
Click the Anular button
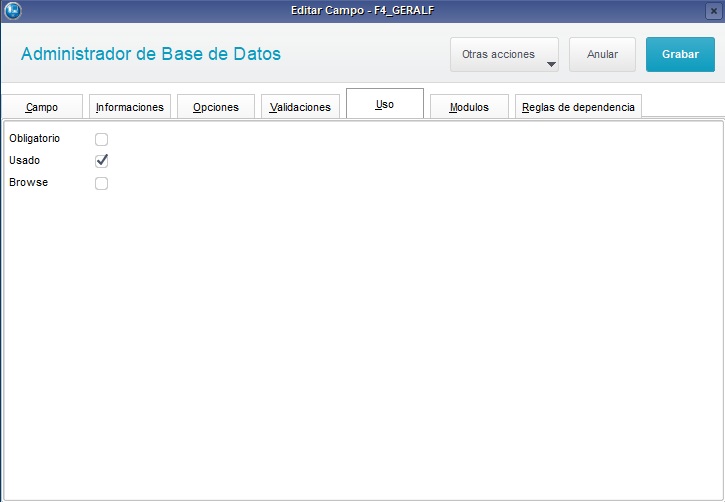point(602,55)
